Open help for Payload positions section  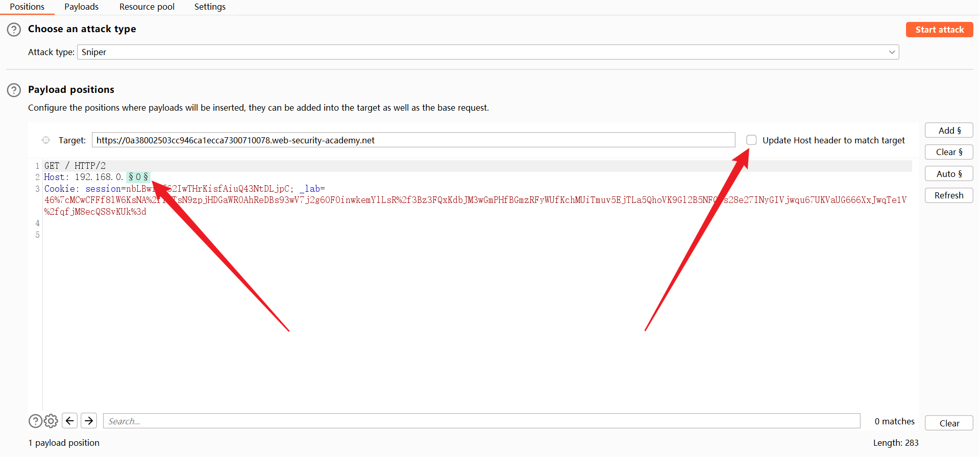[14, 90]
